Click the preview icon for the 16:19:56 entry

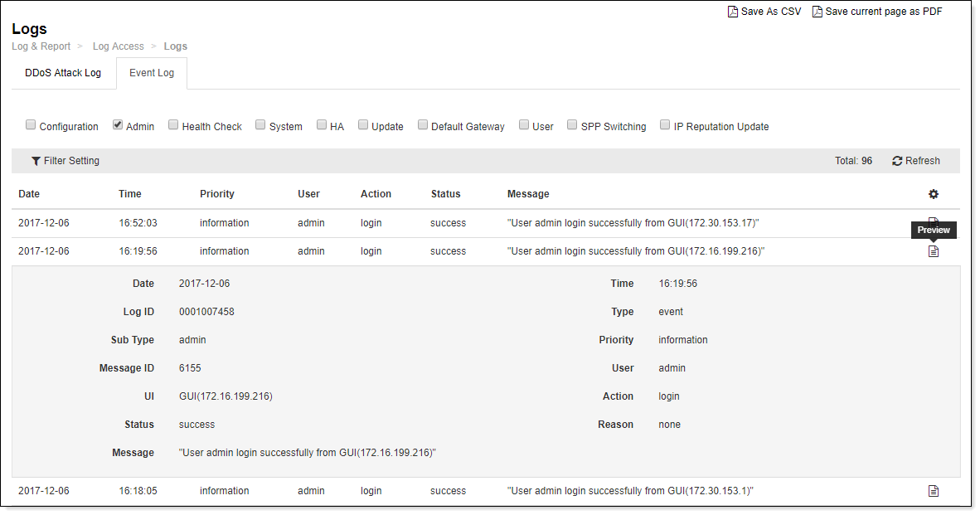[x=934, y=250]
